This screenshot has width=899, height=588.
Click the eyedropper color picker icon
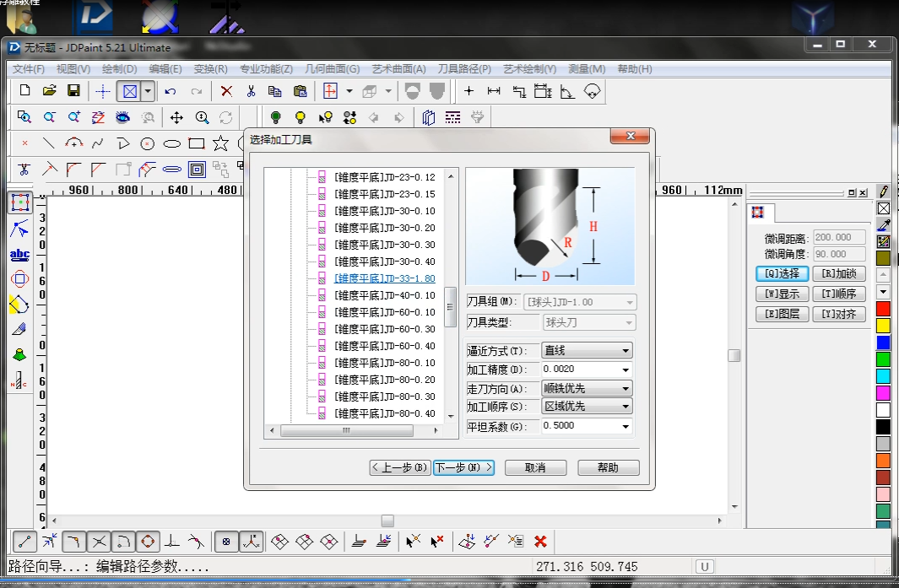tap(884, 224)
